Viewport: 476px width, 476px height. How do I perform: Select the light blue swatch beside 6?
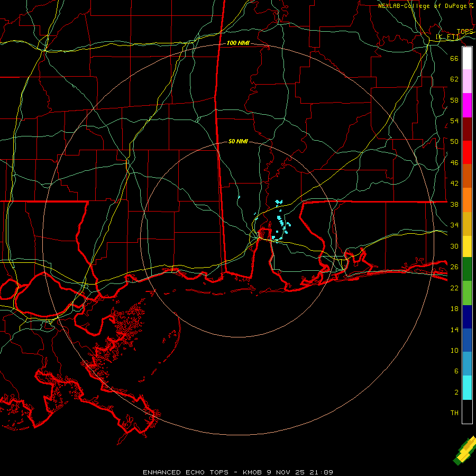point(467,364)
